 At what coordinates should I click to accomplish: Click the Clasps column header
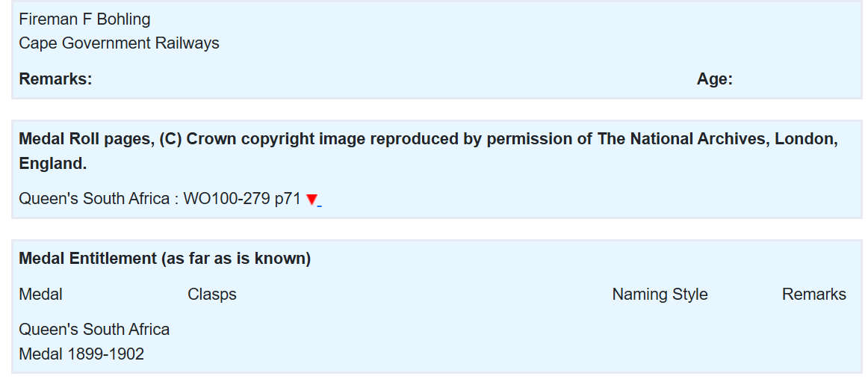coord(212,295)
